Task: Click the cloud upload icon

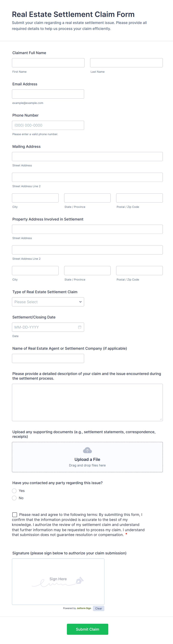Action: point(87,450)
